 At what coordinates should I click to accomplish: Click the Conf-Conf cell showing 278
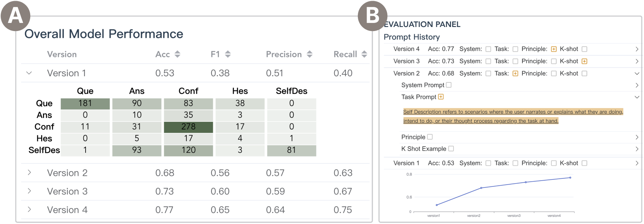[188, 127]
